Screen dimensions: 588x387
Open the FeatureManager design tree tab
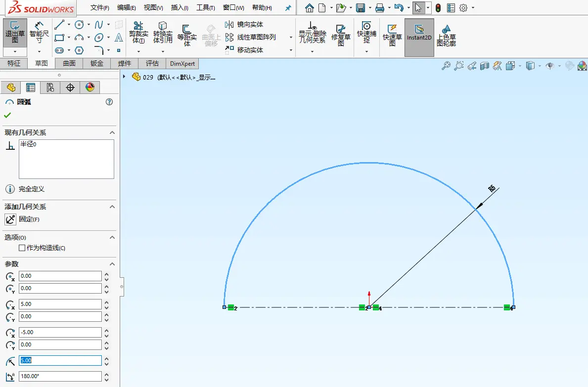pos(11,87)
